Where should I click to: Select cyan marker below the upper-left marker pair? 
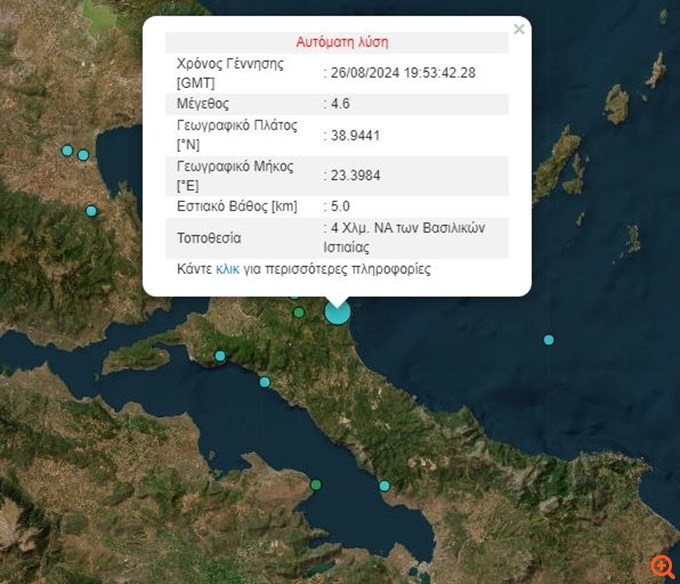coord(91,211)
